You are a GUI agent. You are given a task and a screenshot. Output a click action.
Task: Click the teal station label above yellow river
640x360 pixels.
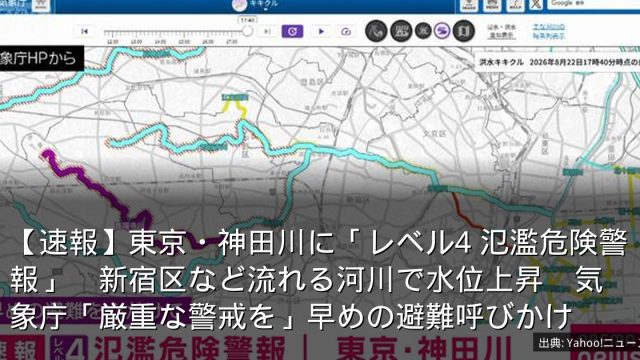pos(235,97)
